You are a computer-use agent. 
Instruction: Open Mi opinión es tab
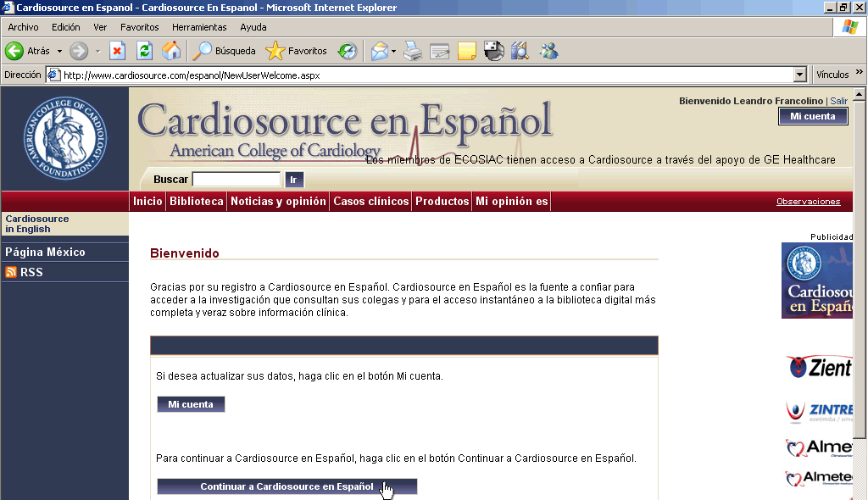pos(512,201)
